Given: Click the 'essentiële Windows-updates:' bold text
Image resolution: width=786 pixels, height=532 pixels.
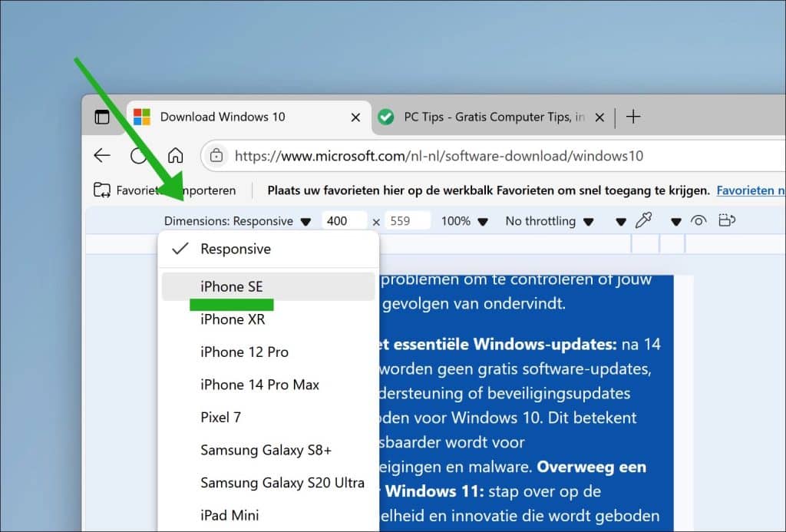Looking at the screenshot, I should [505, 345].
